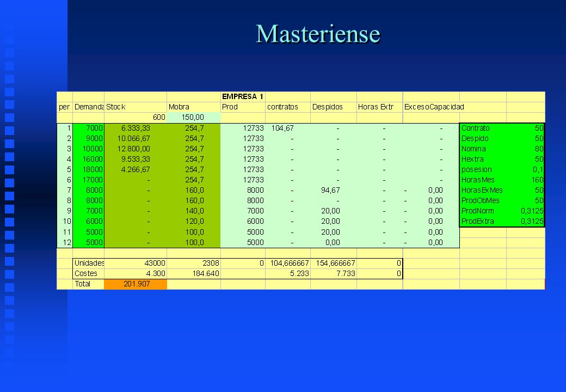Click the ProdNorm parameter label
The height and width of the screenshot is (392, 566).
pyautogui.click(x=478, y=211)
